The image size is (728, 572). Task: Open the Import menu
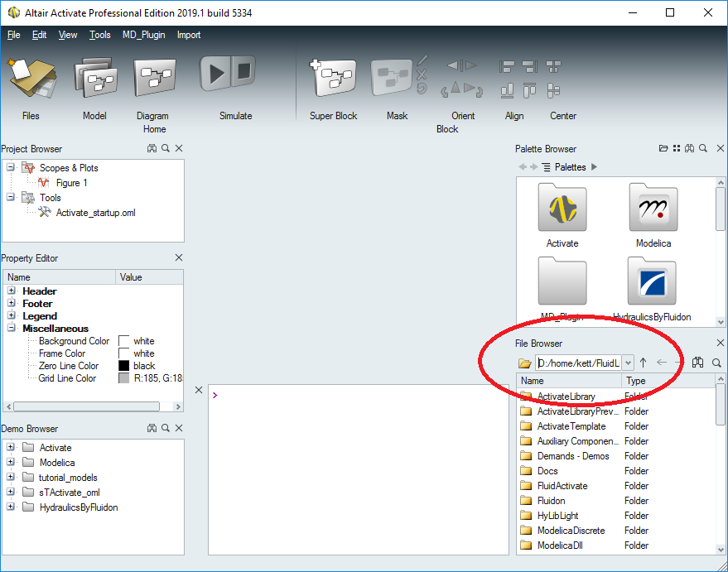click(x=189, y=35)
